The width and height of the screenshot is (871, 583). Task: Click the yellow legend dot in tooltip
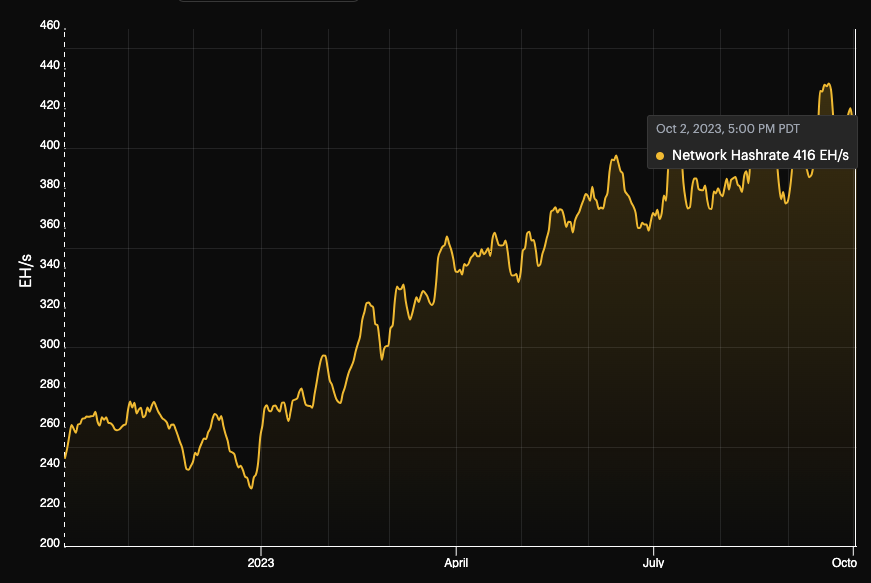click(660, 156)
